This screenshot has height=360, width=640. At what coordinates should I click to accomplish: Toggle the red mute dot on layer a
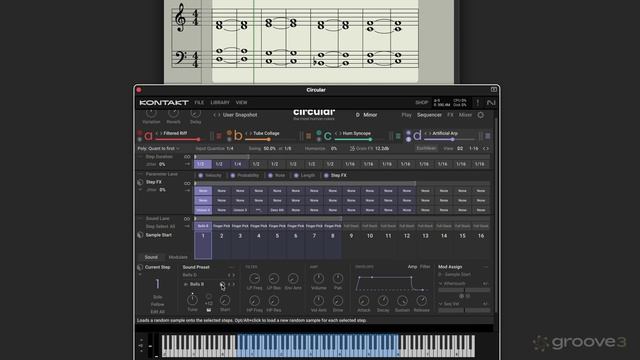[x=139, y=133]
